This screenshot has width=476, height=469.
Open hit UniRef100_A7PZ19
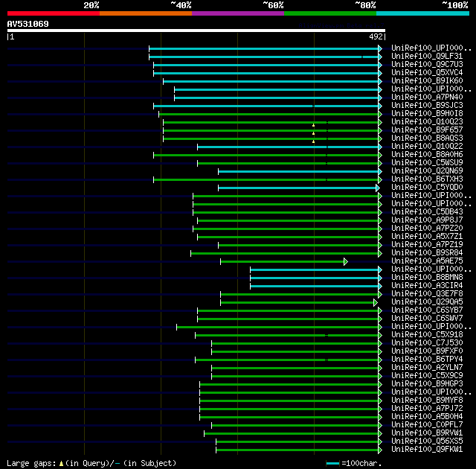427,244
